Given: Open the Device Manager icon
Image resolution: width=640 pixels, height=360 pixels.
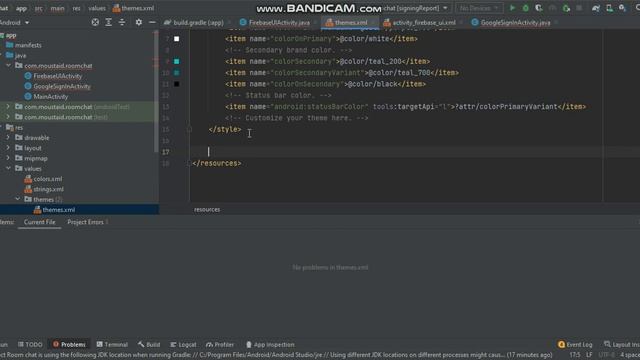Looking at the screenshot, I should [x=609, y=8].
